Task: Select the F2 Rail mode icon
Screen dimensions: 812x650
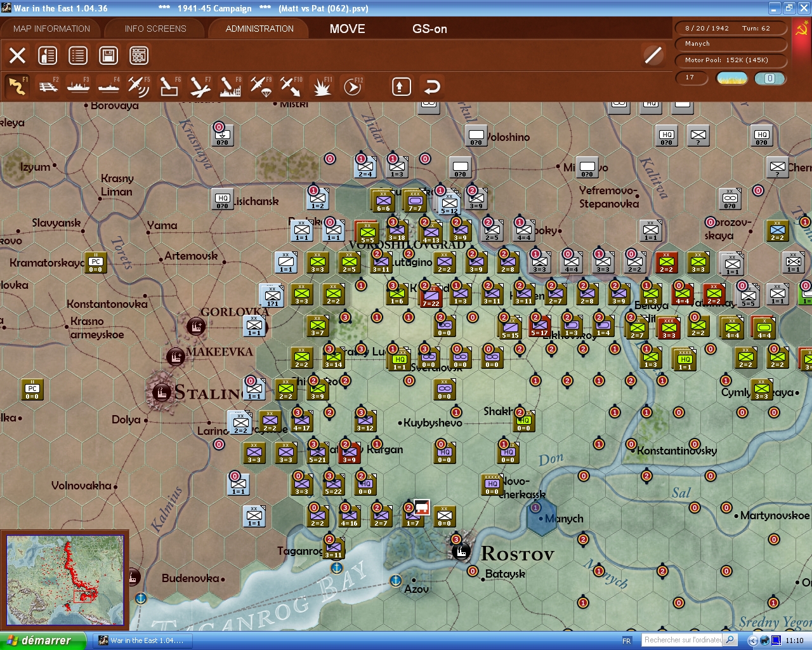Action: (48, 86)
